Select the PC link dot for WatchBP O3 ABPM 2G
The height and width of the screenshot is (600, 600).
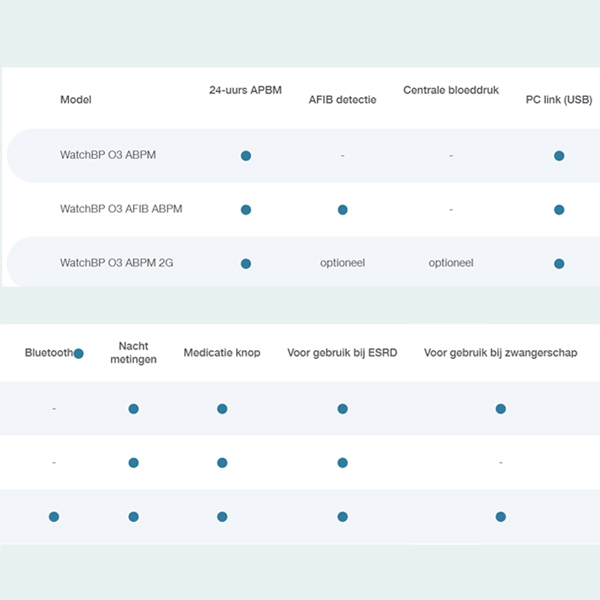pos(559,264)
